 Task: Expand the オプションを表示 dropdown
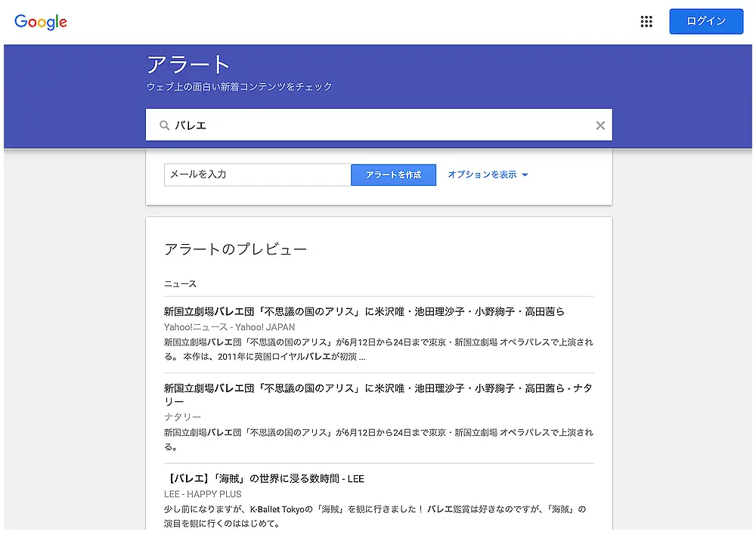(488, 175)
